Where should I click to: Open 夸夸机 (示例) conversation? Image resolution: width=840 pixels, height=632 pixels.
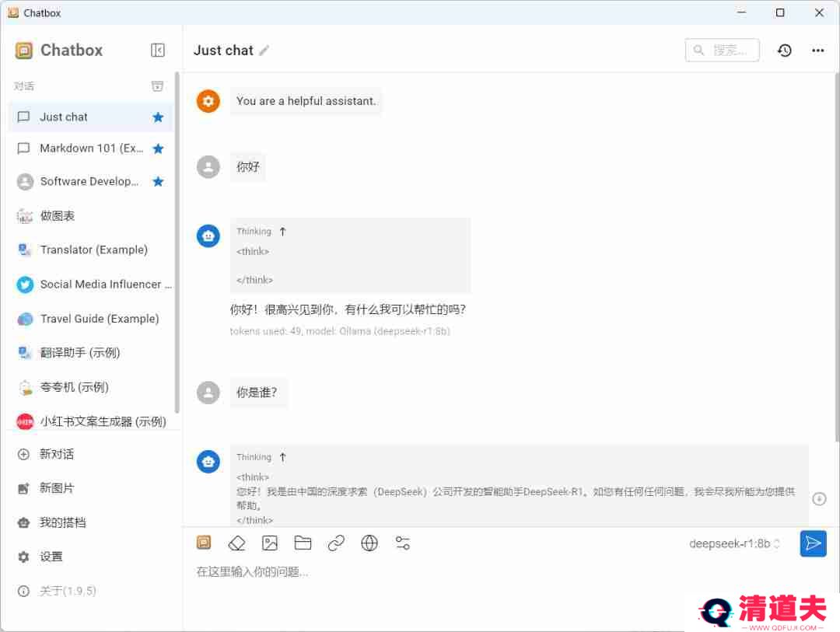coord(90,387)
